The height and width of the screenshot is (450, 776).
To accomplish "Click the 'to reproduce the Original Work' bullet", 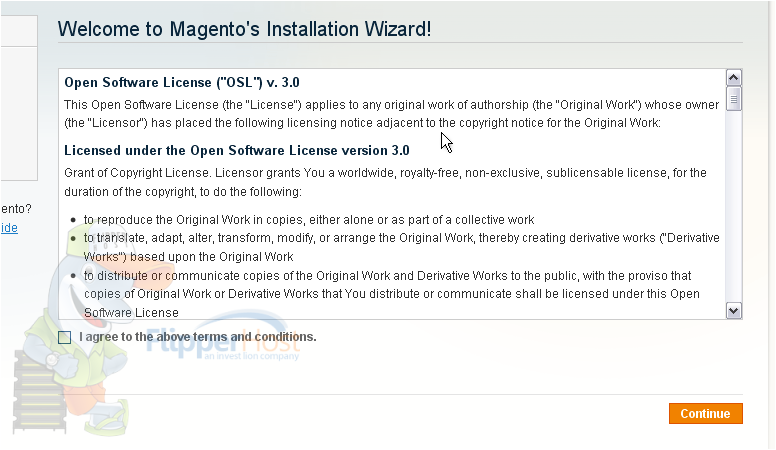I will point(309,220).
